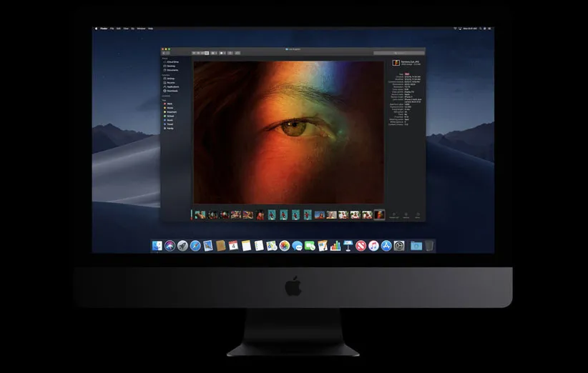Select the Important tag in sidebar
This screenshot has height=373, width=588.
pos(170,112)
